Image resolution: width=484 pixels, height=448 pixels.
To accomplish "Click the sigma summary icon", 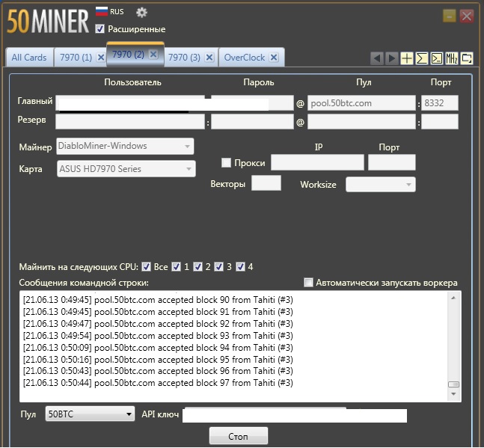I will (x=422, y=58).
